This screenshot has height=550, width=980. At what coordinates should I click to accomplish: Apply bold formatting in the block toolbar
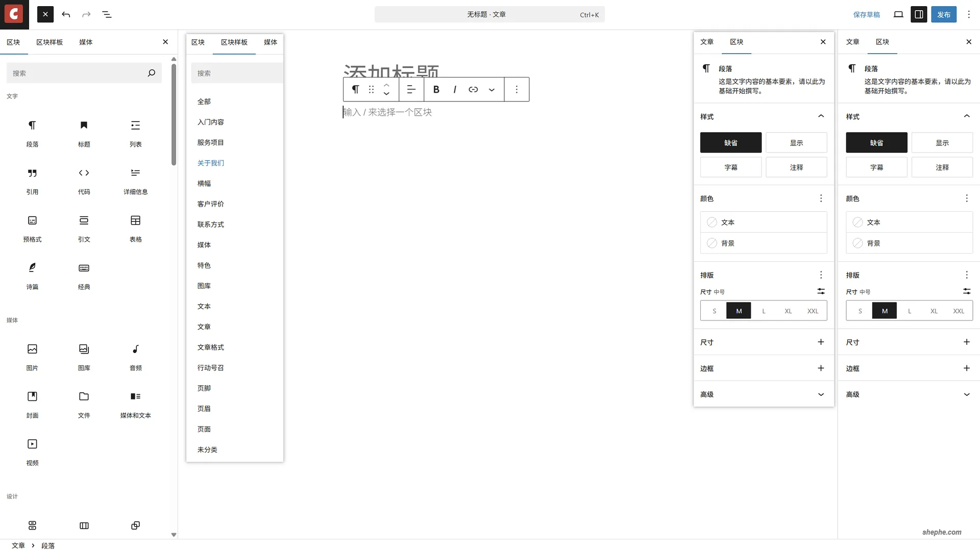[435, 89]
